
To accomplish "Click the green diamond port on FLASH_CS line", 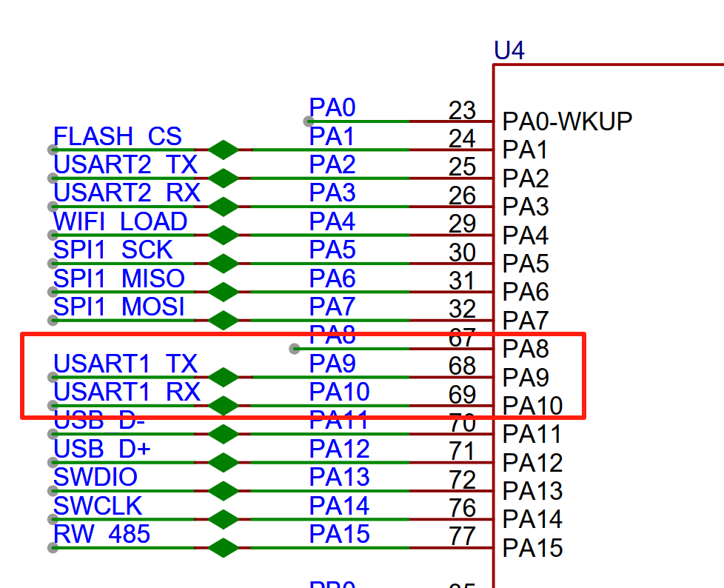I will click(224, 150).
